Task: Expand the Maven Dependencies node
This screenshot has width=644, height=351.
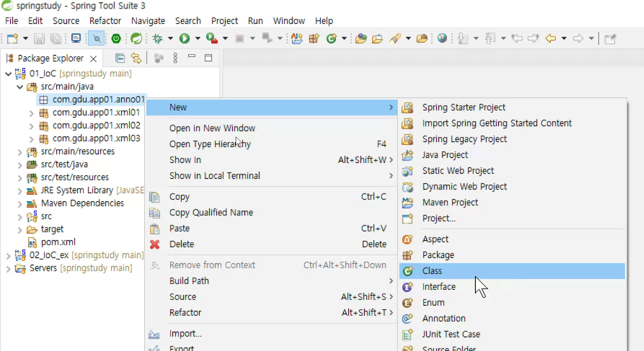Action: [x=19, y=203]
